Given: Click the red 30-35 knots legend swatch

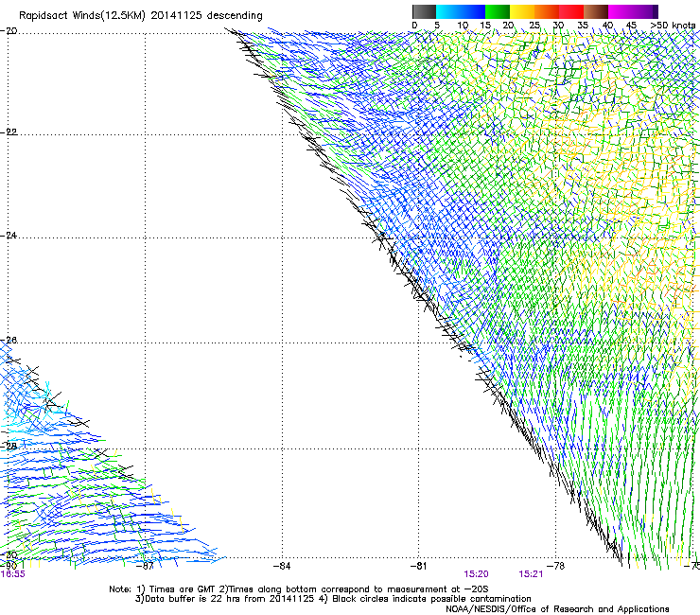Looking at the screenshot, I should point(571,11).
